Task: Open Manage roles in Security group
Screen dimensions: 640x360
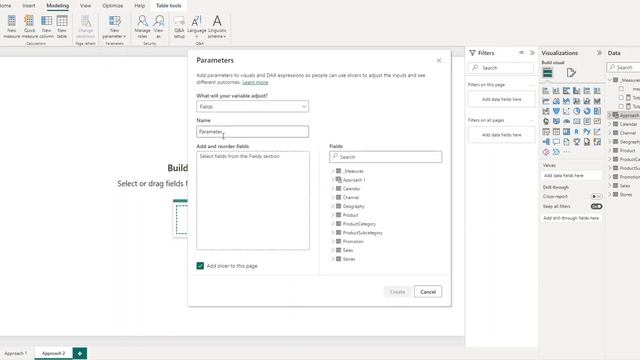Action: coord(142,26)
